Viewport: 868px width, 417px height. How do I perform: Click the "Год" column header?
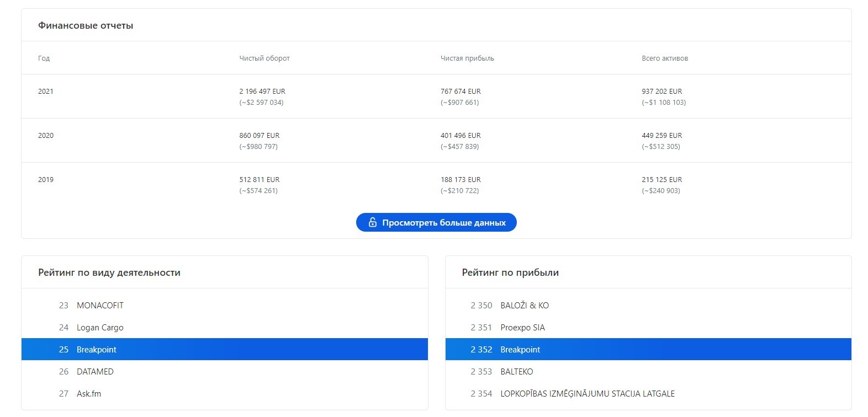[44, 58]
